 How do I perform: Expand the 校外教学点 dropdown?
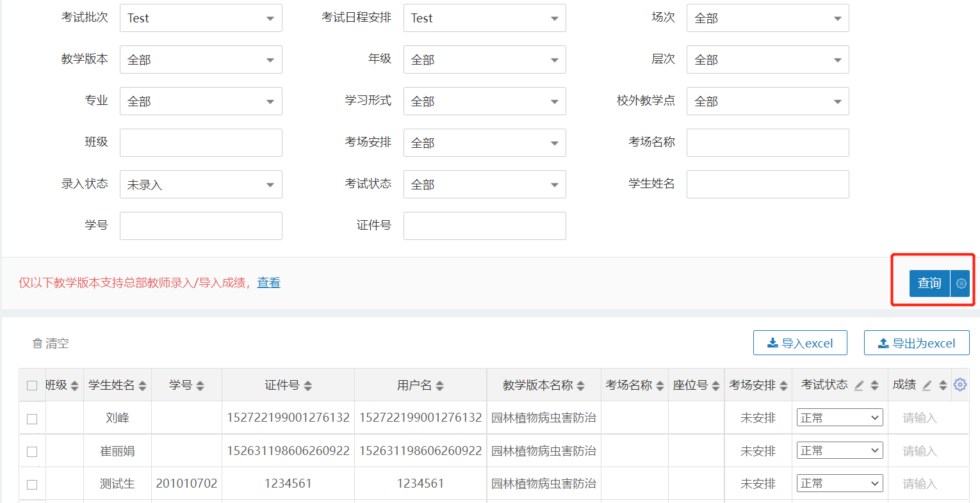point(767,101)
